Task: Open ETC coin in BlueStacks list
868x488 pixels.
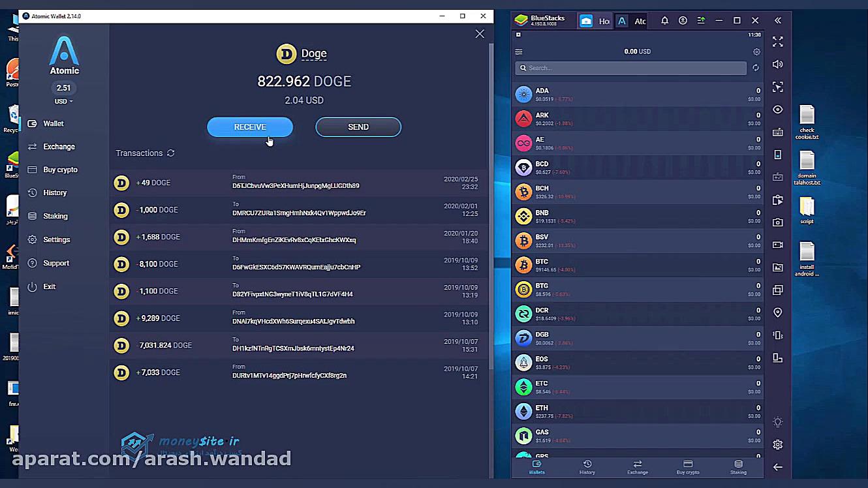Action: [638, 387]
